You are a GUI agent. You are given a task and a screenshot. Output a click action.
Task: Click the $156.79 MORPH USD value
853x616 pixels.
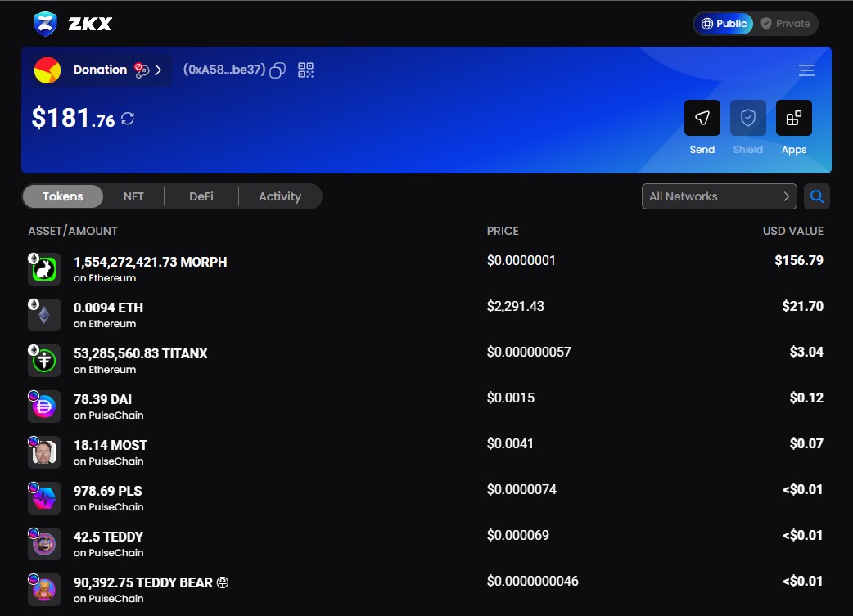pos(799,260)
